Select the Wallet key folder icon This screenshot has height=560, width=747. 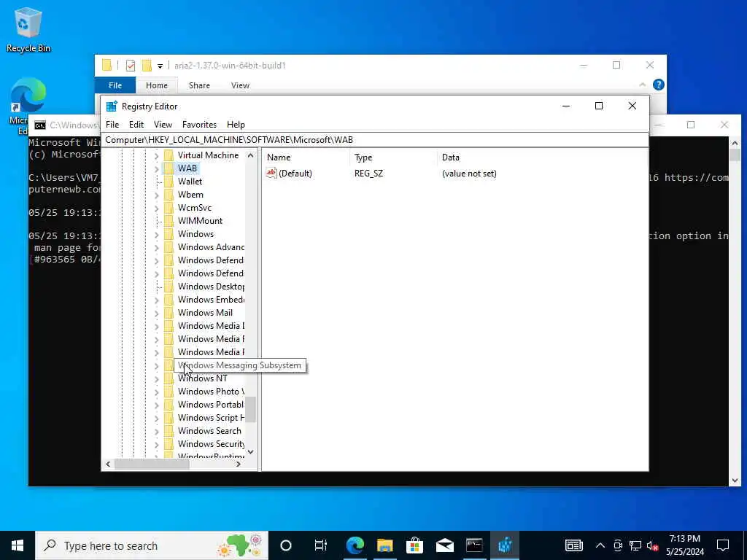(x=169, y=182)
